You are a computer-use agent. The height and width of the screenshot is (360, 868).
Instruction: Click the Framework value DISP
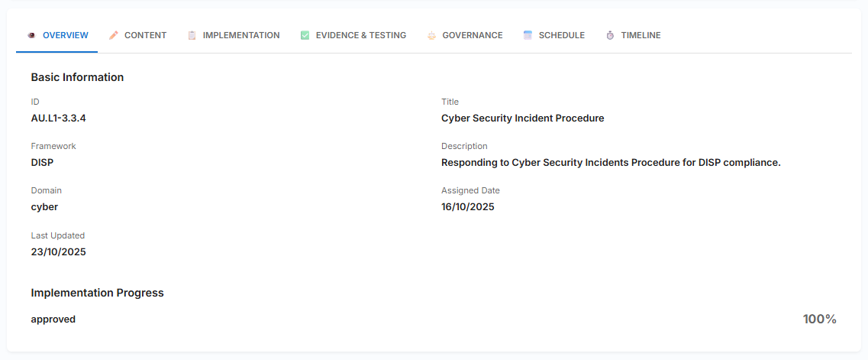(x=42, y=162)
